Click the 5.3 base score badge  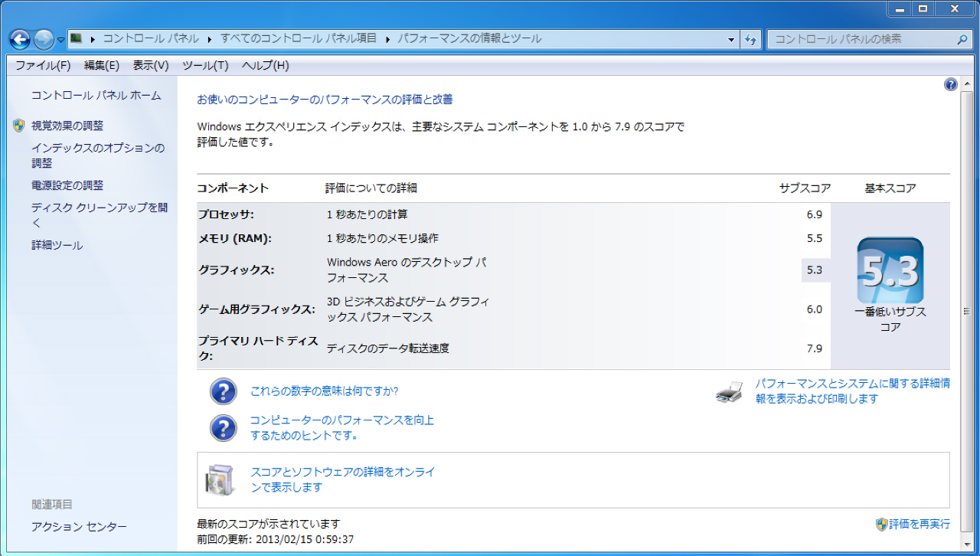click(x=890, y=270)
